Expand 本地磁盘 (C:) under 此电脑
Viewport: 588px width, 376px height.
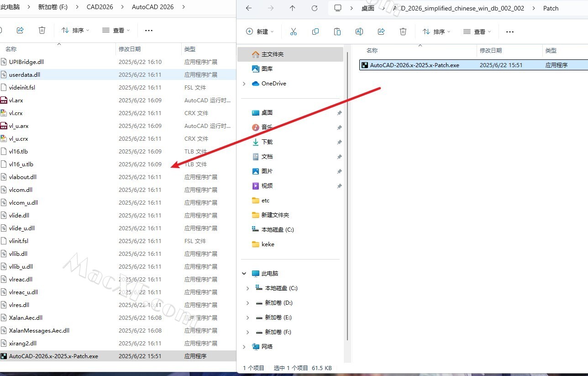coord(248,288)
